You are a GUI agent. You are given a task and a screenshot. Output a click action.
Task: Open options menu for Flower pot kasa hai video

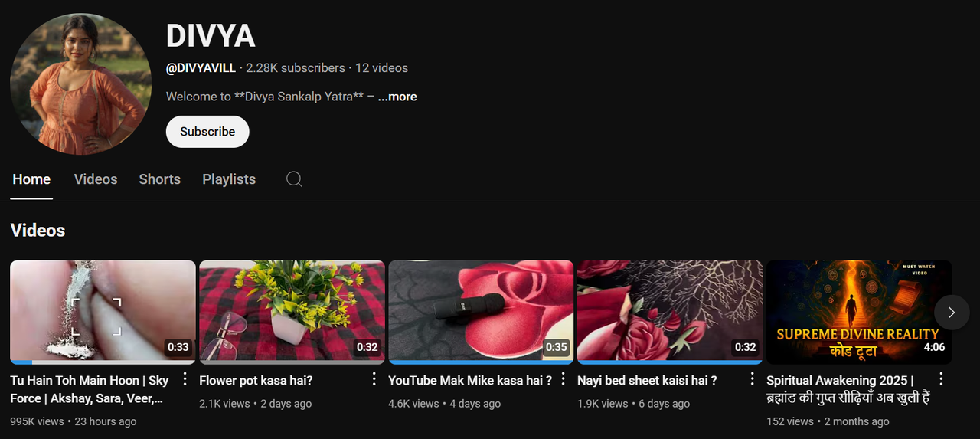pos(374,379)
